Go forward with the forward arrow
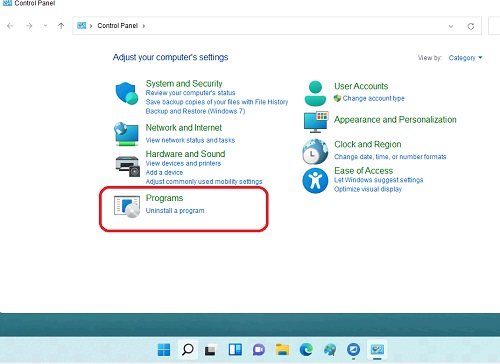Image resolution: width=500 pixels, height=364 pixels. [x=29, y=26]
